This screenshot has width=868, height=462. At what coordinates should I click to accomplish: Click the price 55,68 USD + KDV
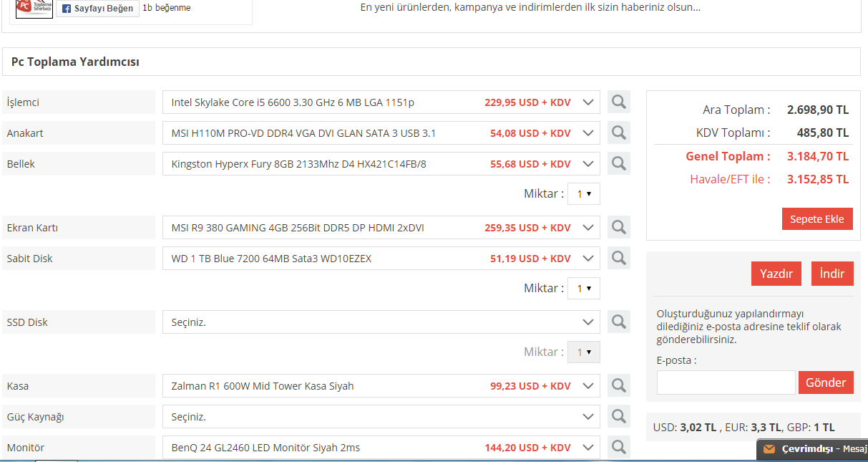(x=530, y=164)
